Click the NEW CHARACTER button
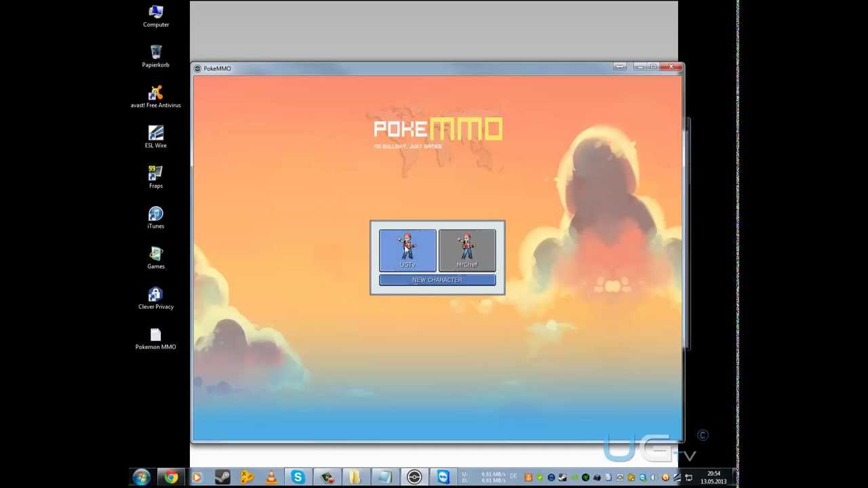Screen dimensions: 868x488 point(437,280)
